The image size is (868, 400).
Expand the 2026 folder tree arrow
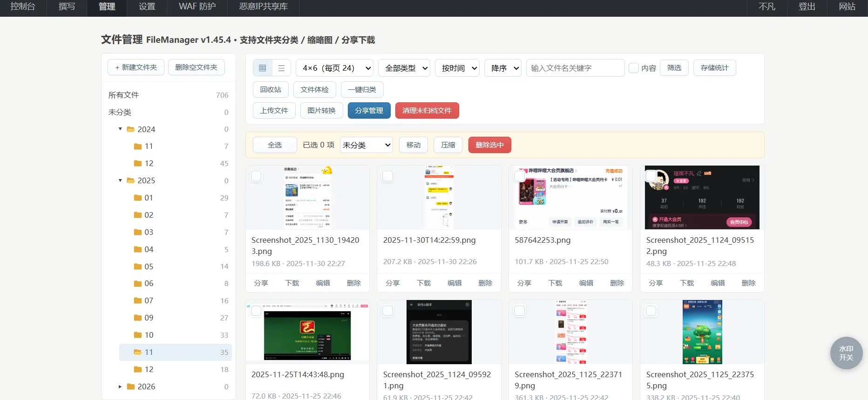coord(120,387)
